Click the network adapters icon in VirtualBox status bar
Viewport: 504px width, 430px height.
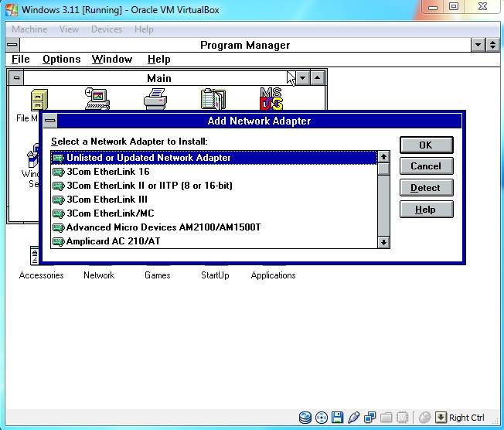tap(370, 418)
